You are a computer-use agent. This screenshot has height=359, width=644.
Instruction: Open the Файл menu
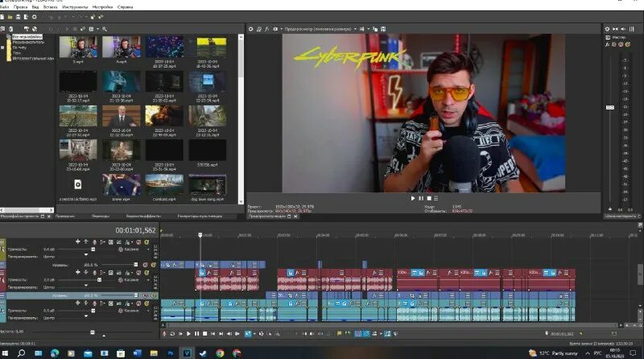tap(5, 7)
